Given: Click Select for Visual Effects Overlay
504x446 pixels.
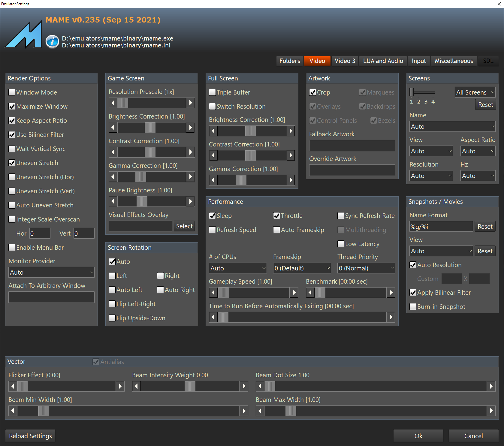Looking at the screenshot, I should click(184, 226).
